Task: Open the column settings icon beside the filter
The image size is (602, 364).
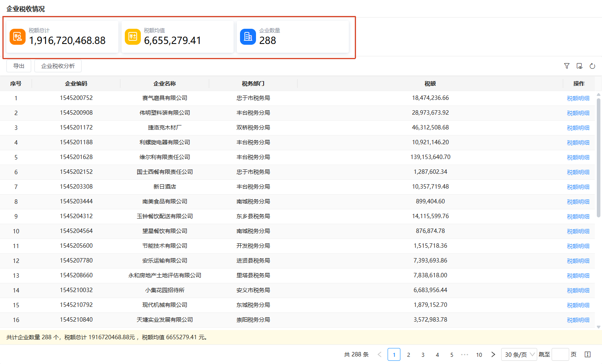Action: [580, 66]
